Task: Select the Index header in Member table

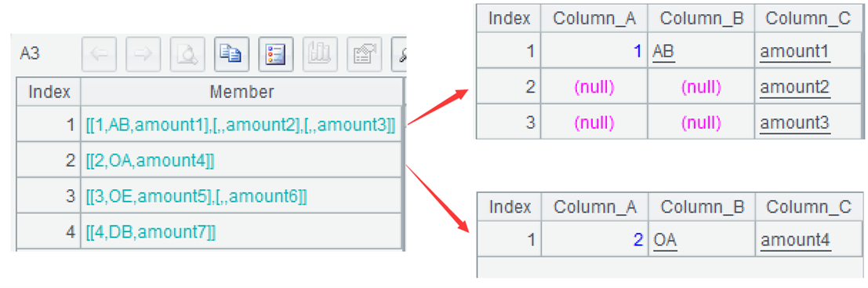Action: [x=49, y=91]
